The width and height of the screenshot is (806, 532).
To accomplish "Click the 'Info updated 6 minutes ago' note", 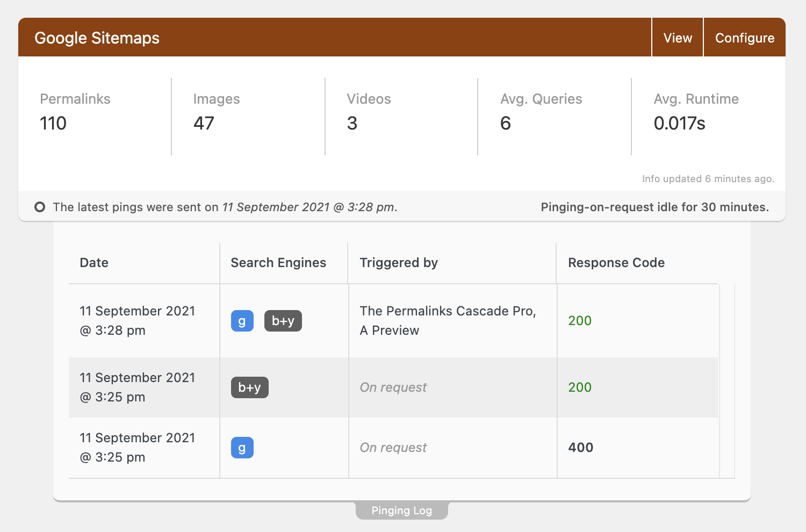I will click(x=708, y=179).
